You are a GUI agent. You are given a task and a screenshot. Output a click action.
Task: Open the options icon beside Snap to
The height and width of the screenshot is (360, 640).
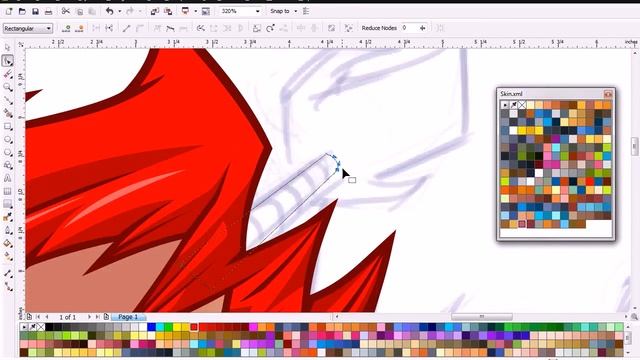pos(306,11)
